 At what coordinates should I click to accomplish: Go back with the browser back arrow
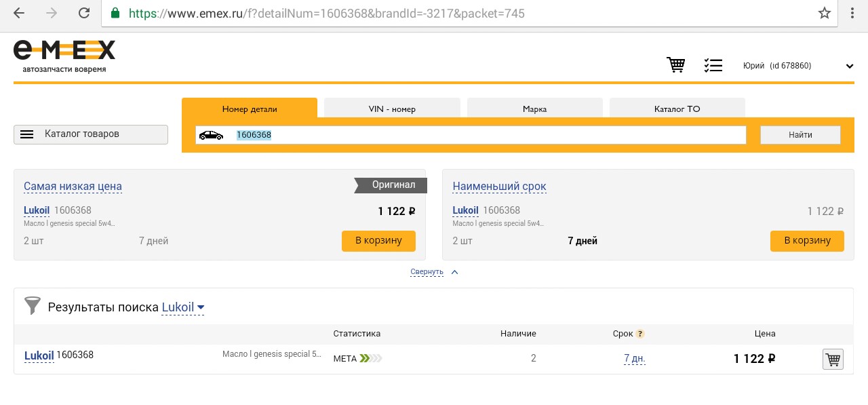pyautogui.click(x=19, y=13)
